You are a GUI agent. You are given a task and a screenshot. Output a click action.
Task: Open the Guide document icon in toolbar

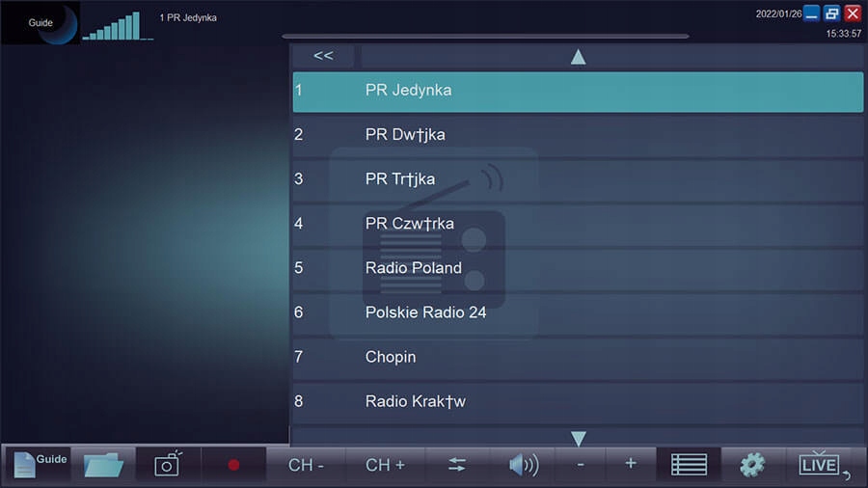tap(39, 465)
